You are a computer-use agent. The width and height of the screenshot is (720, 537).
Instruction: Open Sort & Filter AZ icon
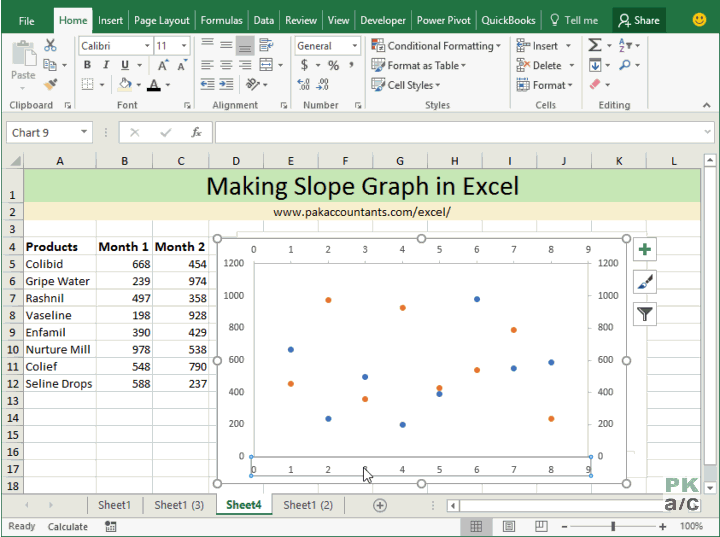click(x=625, y=45)
